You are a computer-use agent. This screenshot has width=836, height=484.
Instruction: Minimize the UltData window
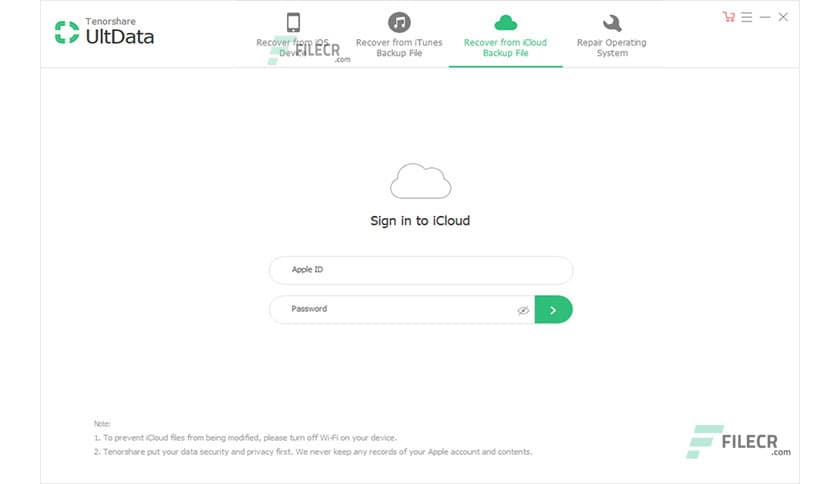(x=765, y=17)
